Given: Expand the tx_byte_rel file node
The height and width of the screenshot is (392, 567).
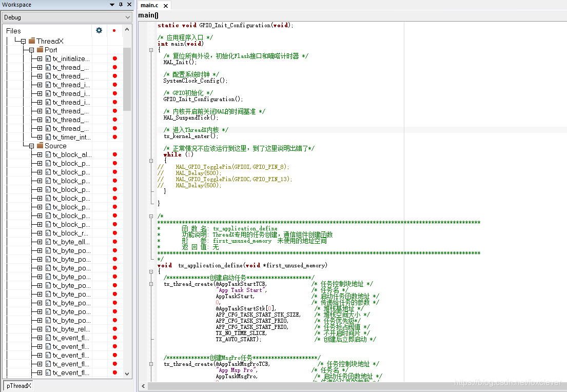Looking at the screenshot, I should [40, 329].
